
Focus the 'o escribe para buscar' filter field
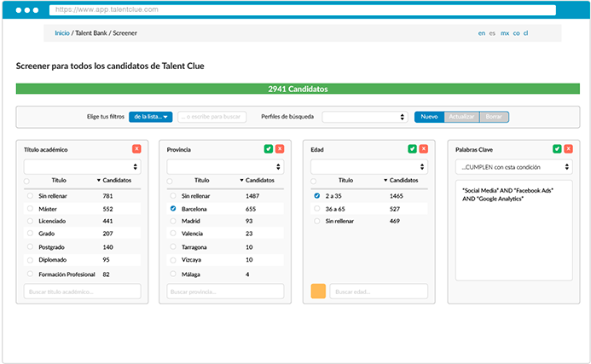[x=212, y=117]
